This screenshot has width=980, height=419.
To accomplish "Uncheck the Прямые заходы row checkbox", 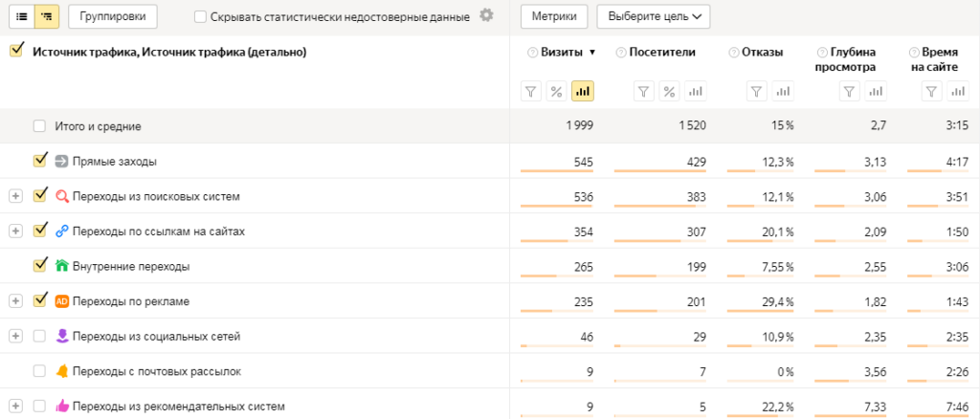I will point(39,161).
